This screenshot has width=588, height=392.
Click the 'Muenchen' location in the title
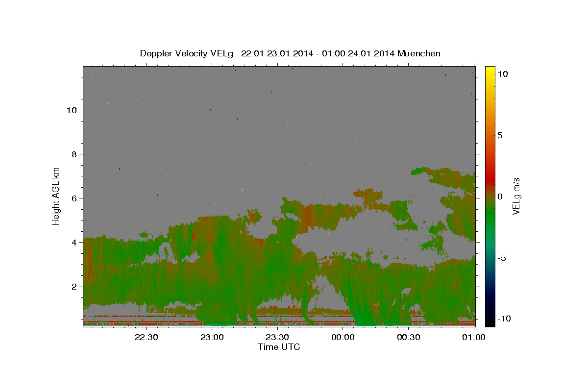pyautogui.click(x=419, y=53)
